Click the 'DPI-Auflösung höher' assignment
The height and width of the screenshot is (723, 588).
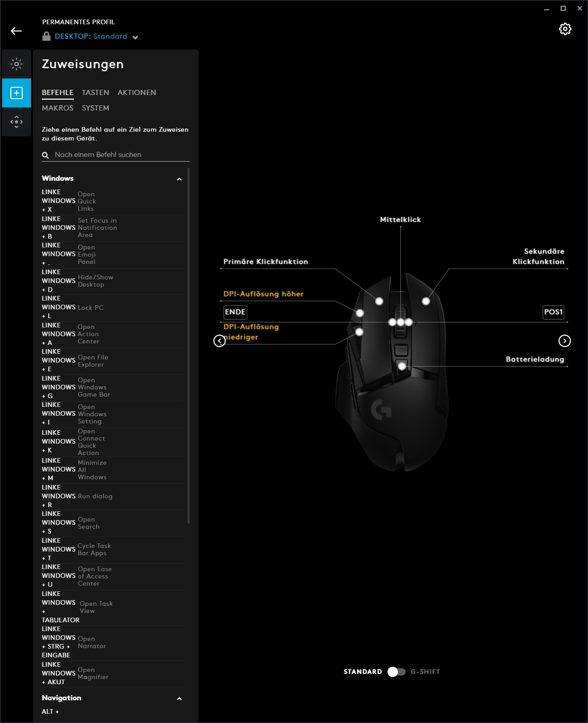[x=264, y=294]
